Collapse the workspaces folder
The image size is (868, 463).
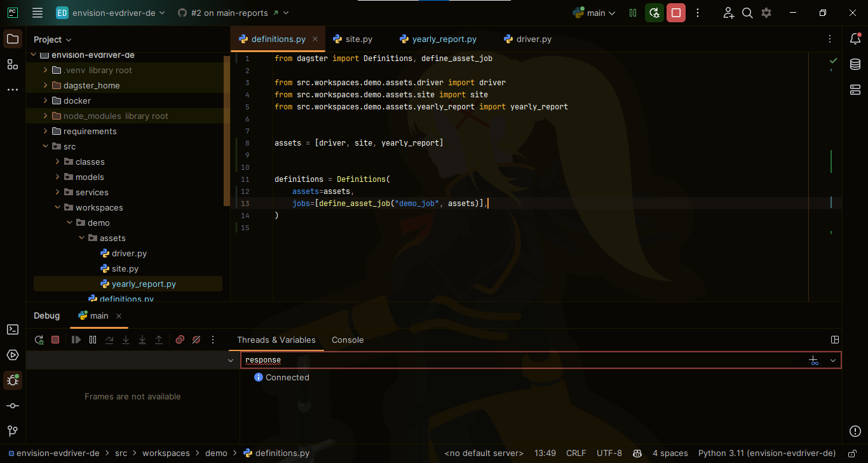pyautogui.click(x=57, y=207)
